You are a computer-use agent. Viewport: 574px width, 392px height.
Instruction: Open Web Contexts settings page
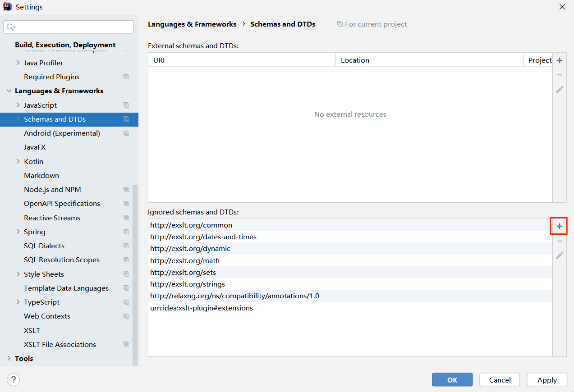pyautogui.click(x=47, y=316)
